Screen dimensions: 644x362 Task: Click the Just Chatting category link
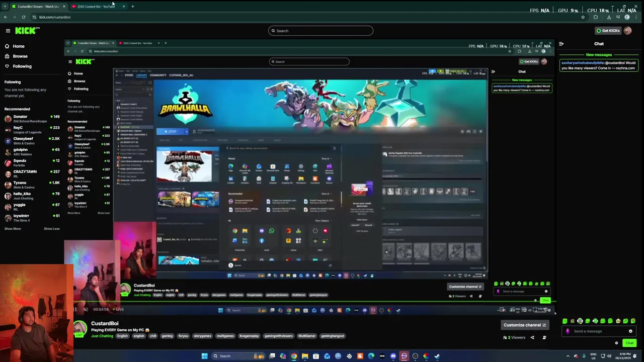[x=102, y=336]
